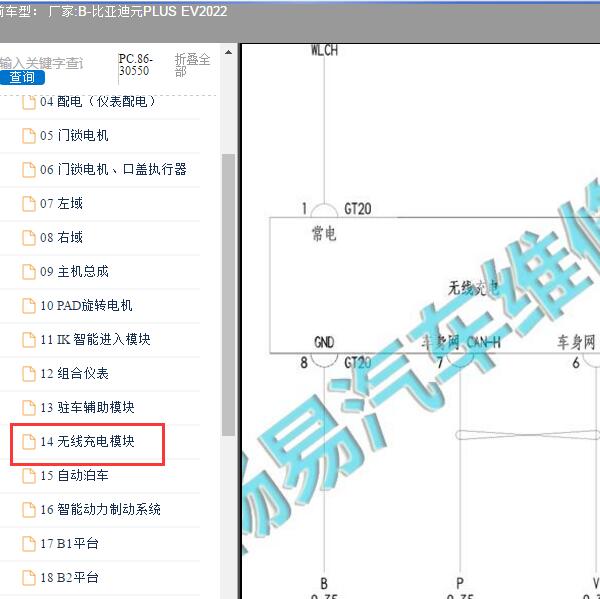Click document icon beside 14 无线充电模块
This screenshot has height=599, width=600.
click(29, 442)
